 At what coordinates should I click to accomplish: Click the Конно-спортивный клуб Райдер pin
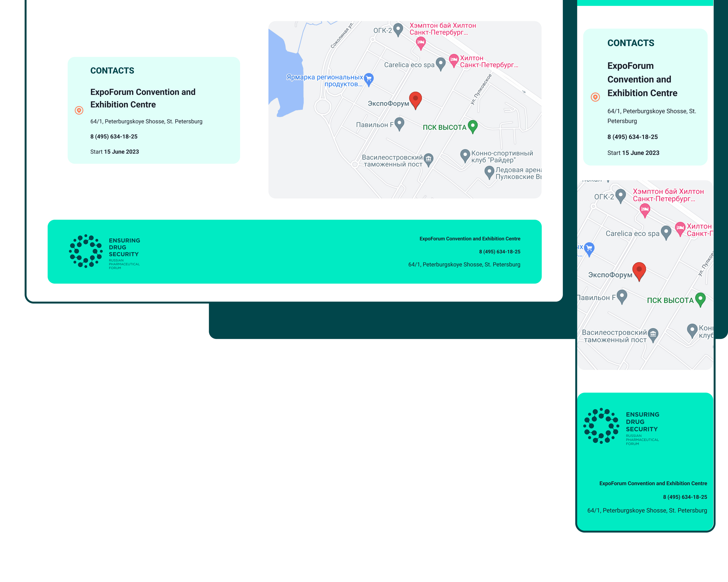pyautogui.click(x=465, y=155)
